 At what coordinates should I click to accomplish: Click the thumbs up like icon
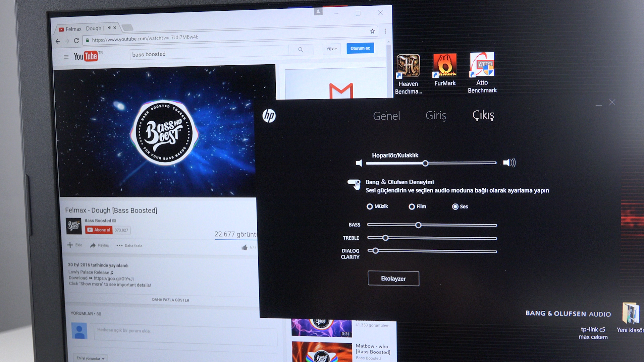[x=244, y=247]
